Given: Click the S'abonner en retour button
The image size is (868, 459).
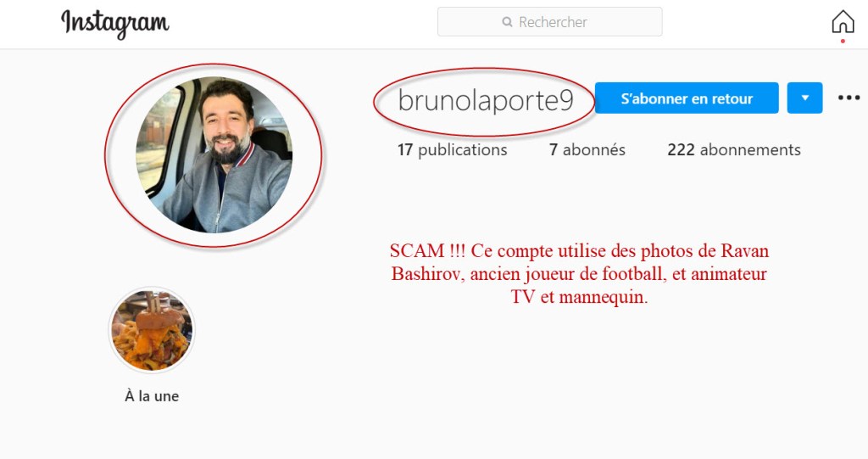Looking at the screenshot, I should click(687, 98).
